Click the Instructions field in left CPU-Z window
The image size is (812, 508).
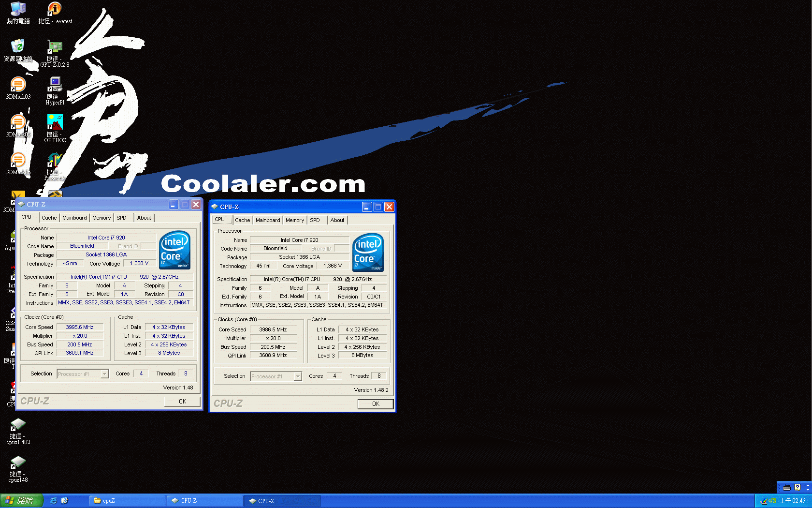click(x=125, y=303)
